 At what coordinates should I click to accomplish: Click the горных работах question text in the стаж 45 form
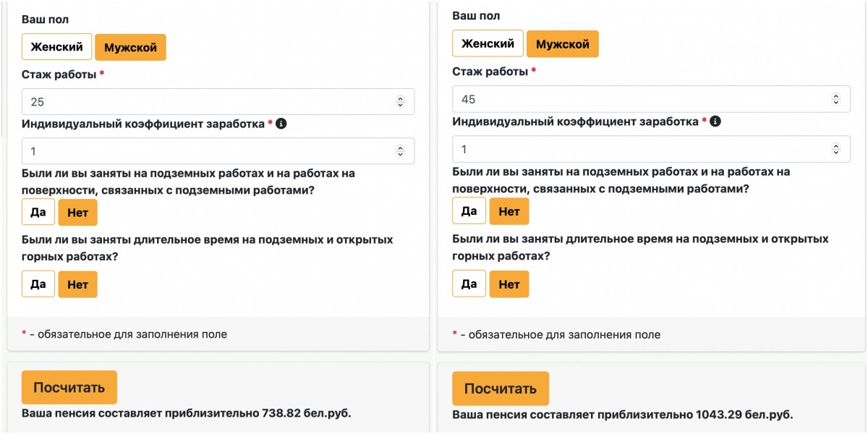(x=640, y=247)
